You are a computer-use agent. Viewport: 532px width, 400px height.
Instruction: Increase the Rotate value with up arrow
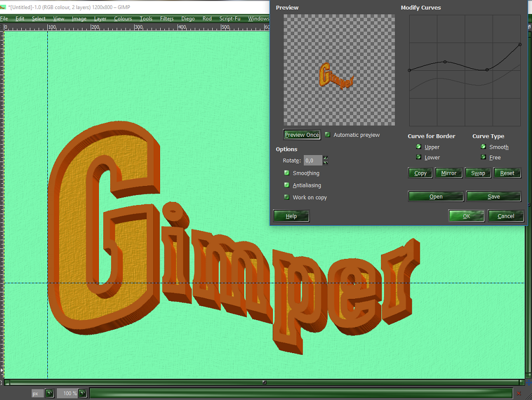(326, 158)
